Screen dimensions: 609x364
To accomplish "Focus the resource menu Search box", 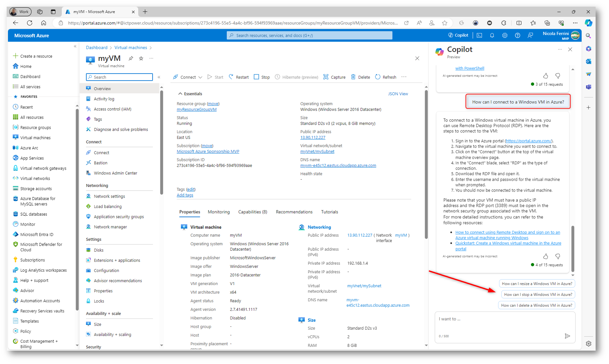I will [119, 77].
